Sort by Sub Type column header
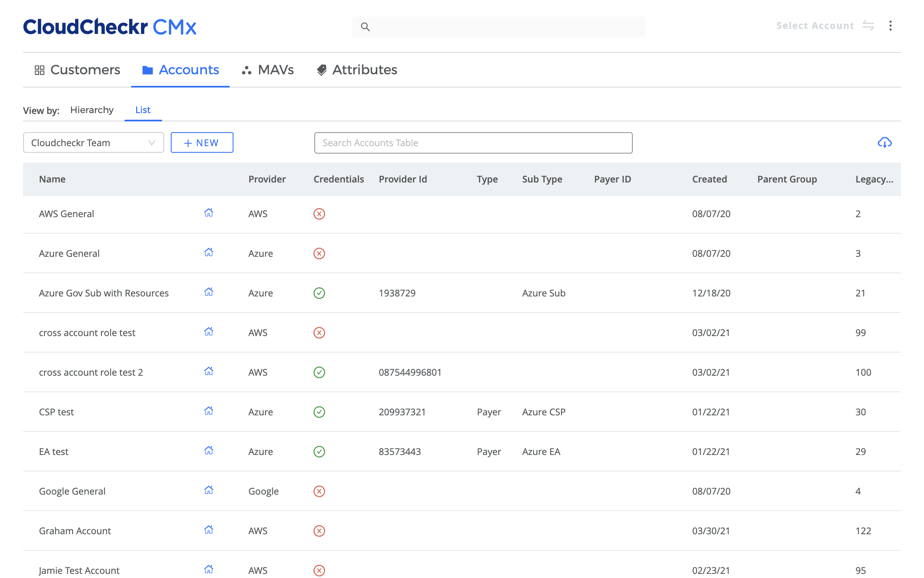Viewport: 924px width, 578px height. coord(542,179)
